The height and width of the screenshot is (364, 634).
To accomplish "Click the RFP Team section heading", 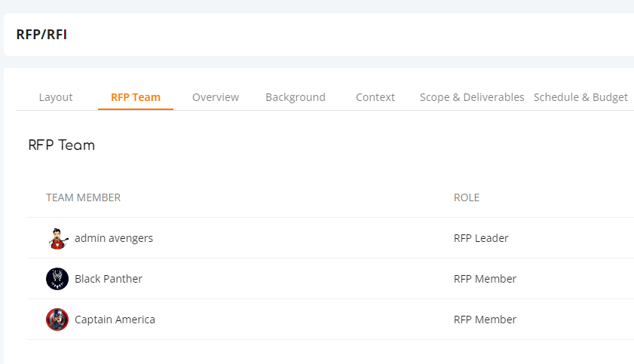I will tap(62, 145).
